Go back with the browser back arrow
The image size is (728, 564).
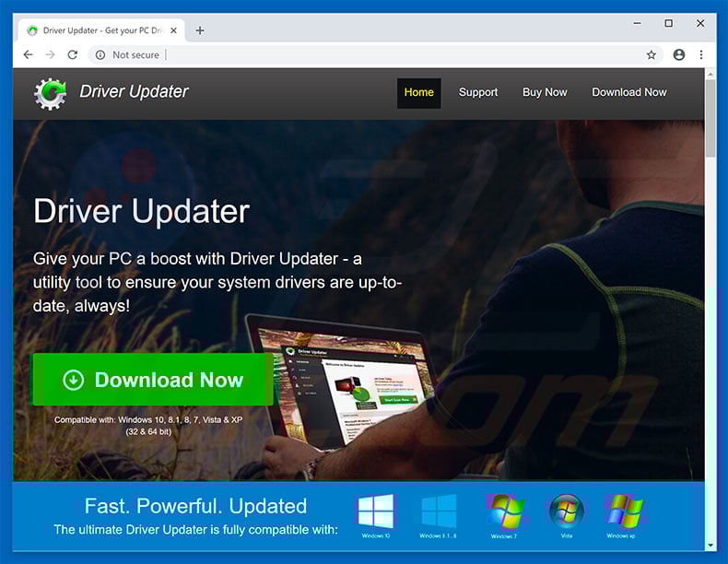tap(29, 54)
